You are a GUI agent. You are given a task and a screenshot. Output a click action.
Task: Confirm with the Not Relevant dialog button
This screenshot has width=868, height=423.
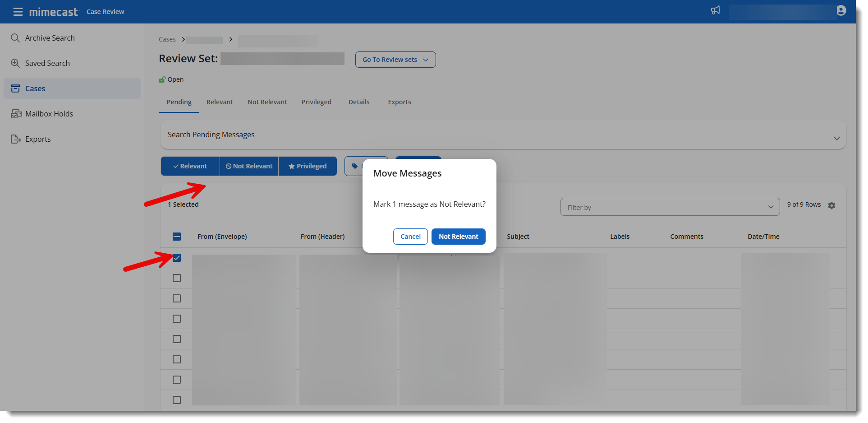[x=458, y=237]
